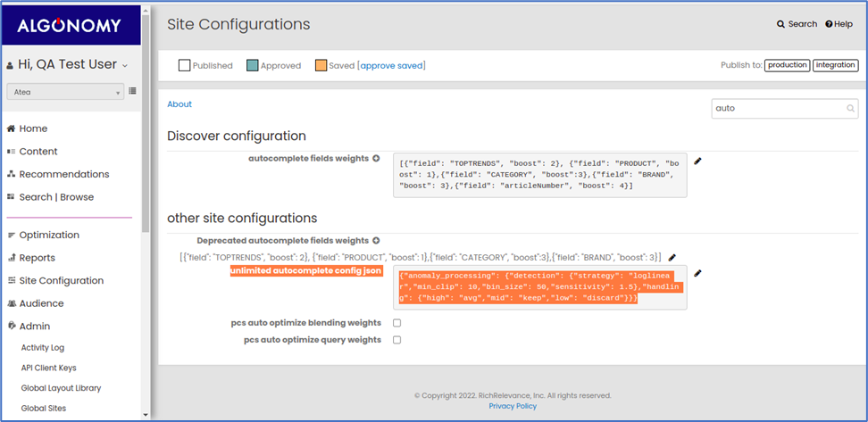Click the Help question mark icon
This screenshot has height=422, width=868.
pos(829,24)
